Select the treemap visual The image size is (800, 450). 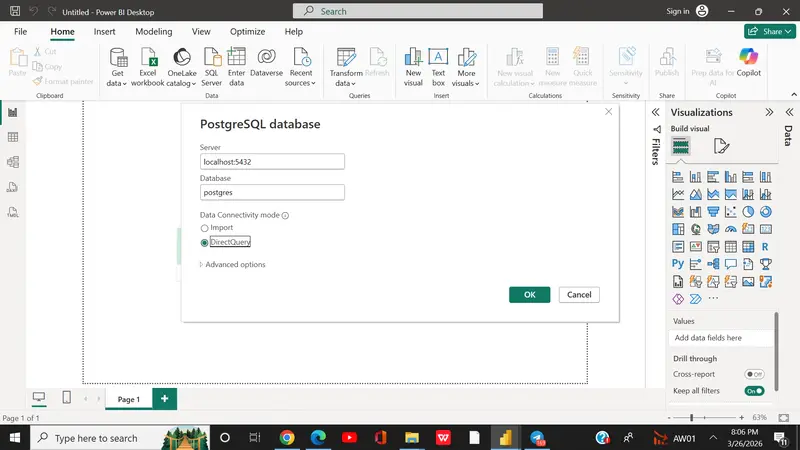click(678, 229)
